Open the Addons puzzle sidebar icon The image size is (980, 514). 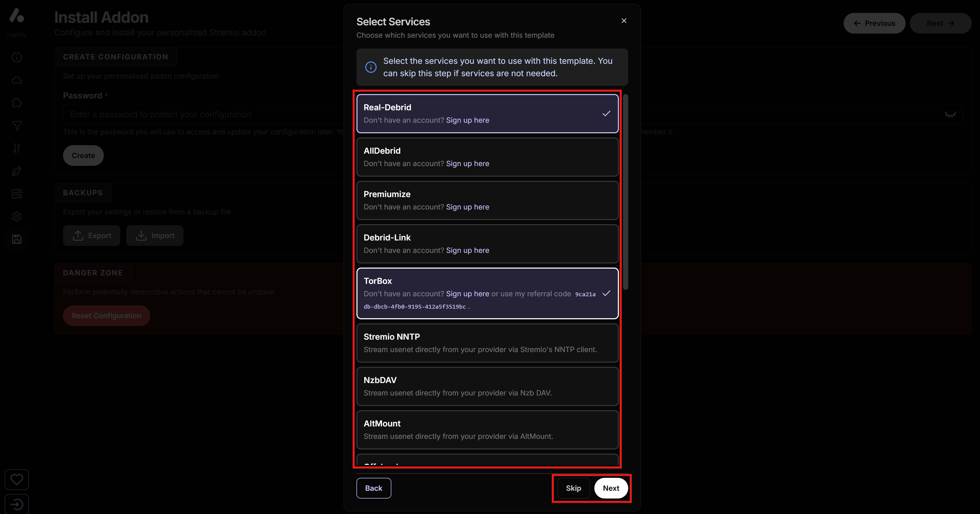click(x=17, y=103)
